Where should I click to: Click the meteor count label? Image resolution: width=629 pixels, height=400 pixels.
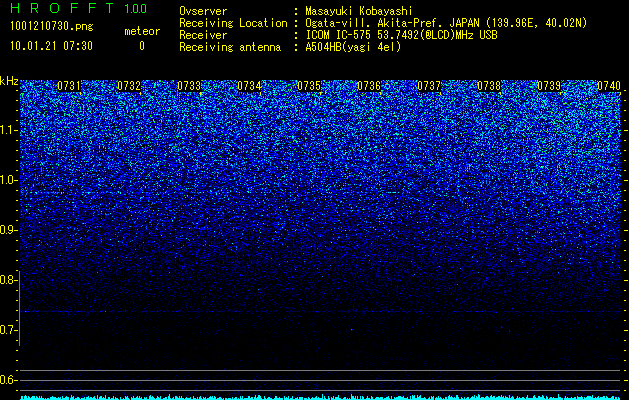142,31
